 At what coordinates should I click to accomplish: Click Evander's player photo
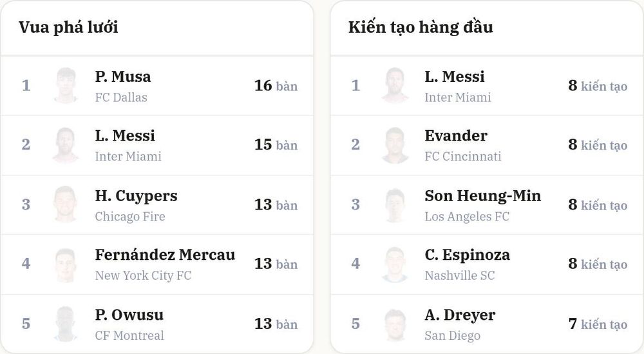pos(395,144)
